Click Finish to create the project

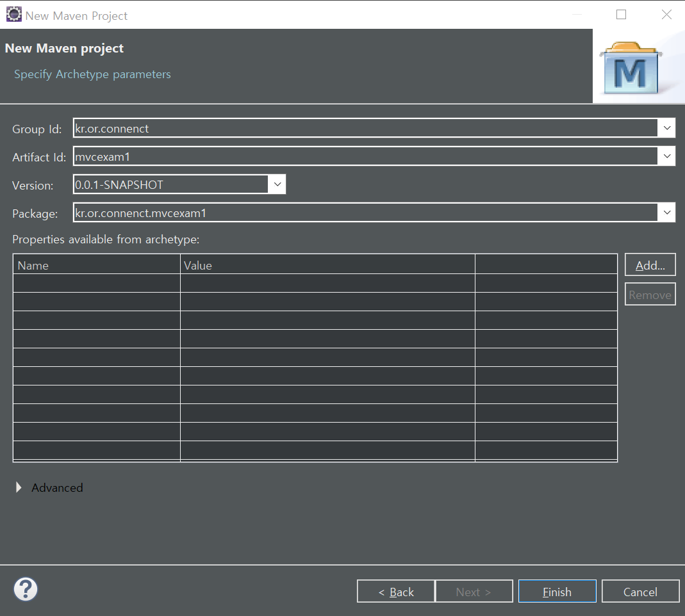click(x=557, y=591)
